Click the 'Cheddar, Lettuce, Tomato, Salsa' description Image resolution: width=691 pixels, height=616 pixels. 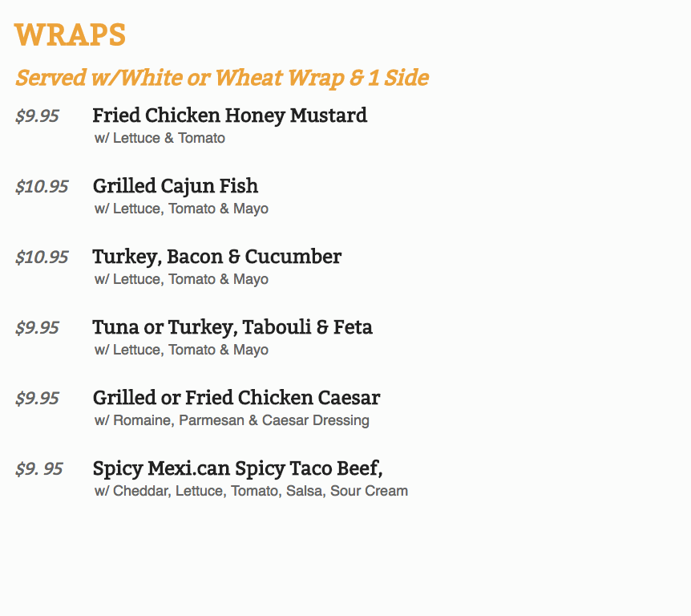point(251,491)
